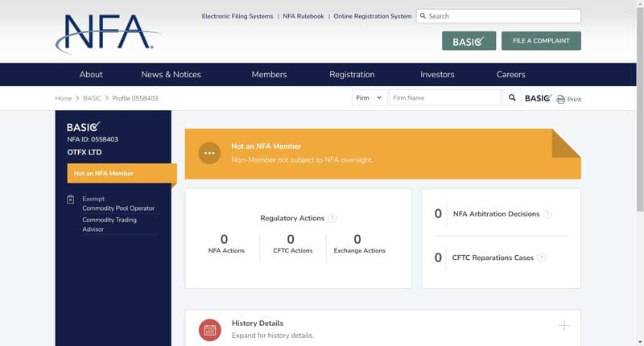Click the CFTC Actions count
This screenshot has width=644, height=346.
pos(291,239)
